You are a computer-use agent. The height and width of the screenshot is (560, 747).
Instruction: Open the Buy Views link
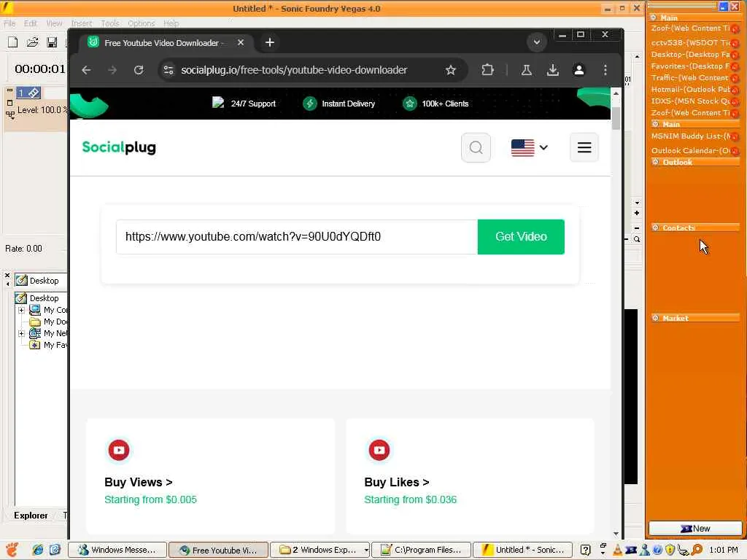pos(138,482)
